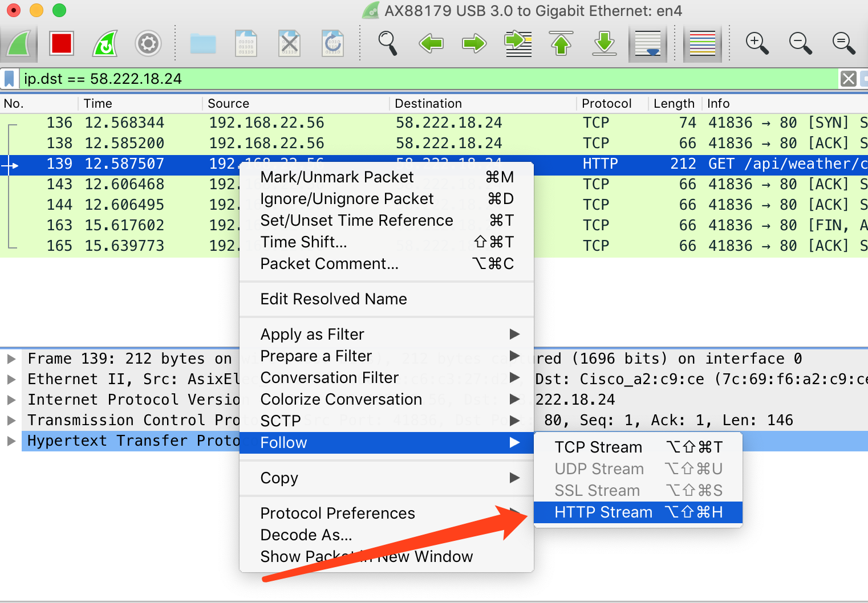This screenshot has height=603, width=868.
Task: Open the Prepare a Filter submenu
Action: click(387, 356)
